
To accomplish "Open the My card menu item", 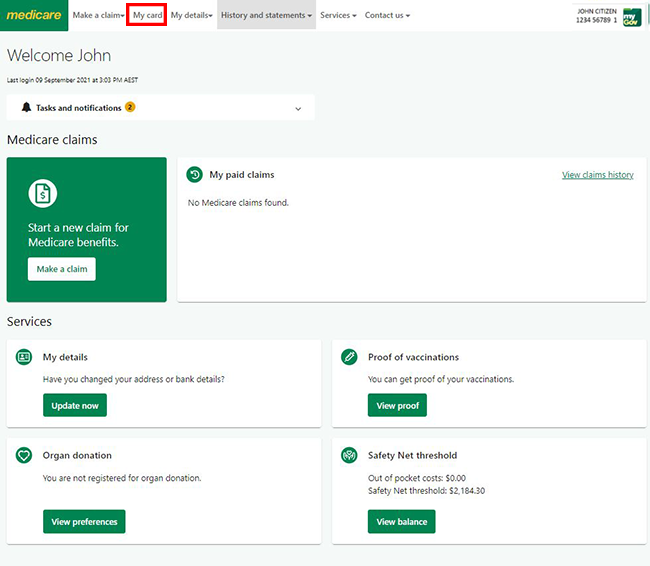I will (147, 15).
